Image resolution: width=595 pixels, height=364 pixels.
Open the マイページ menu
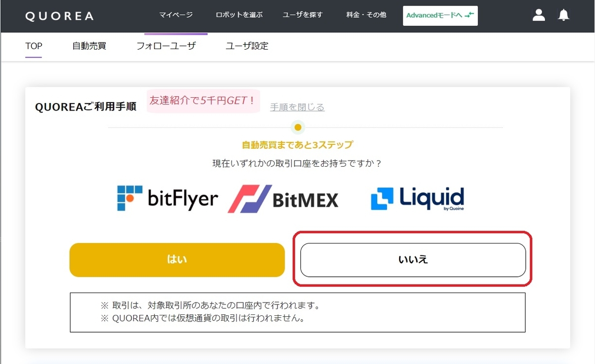pos(176,15)
